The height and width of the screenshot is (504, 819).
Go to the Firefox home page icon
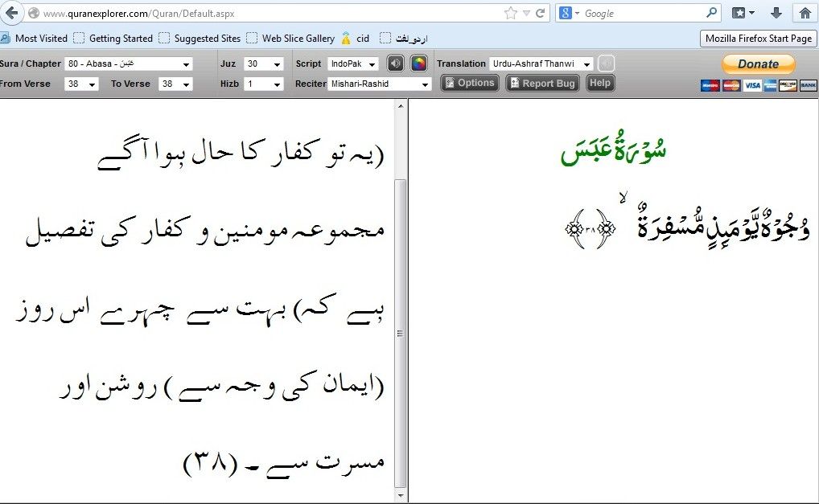coord(805,13)
